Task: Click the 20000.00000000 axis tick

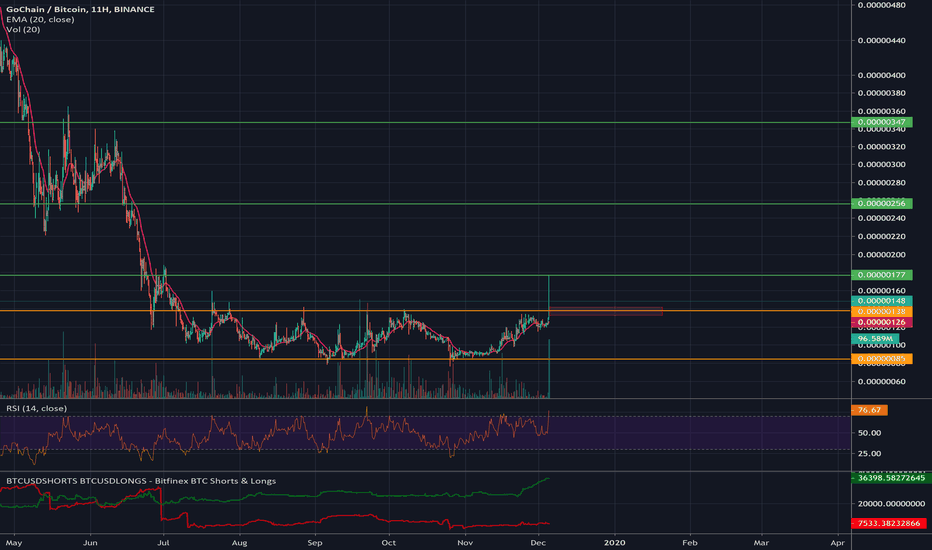Action: (x=891, y=503)
